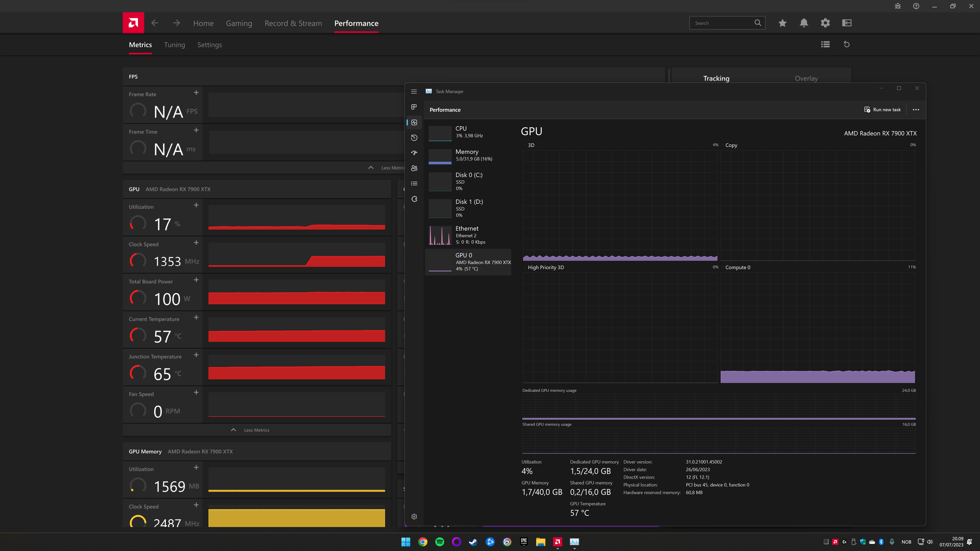Toggle the sidebar panel icon in AMD Software
This screenshot has height=551, width=980.
pos(847,23)
